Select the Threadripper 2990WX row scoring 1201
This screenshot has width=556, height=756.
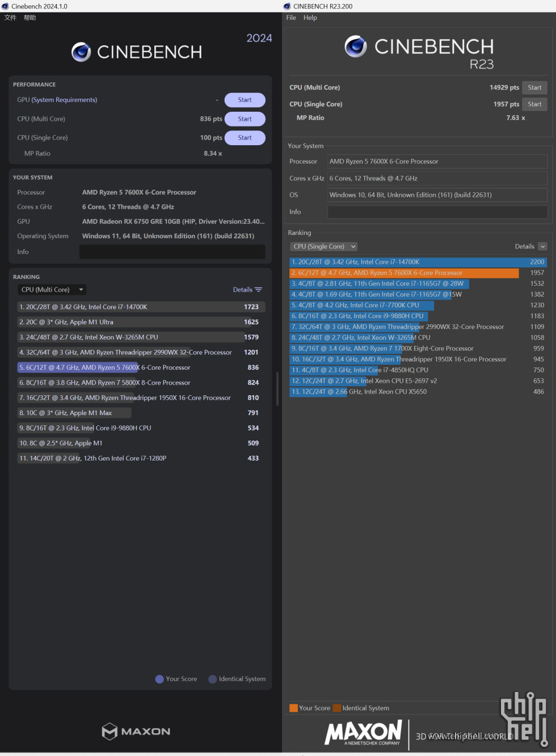[x=140, y=352]
